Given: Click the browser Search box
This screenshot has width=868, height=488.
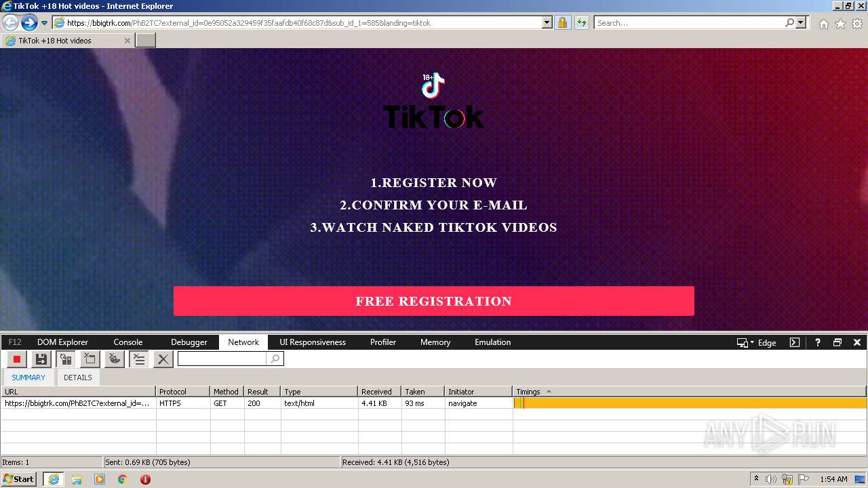Looking at the screenshot, I should click(x=689, y=22).
